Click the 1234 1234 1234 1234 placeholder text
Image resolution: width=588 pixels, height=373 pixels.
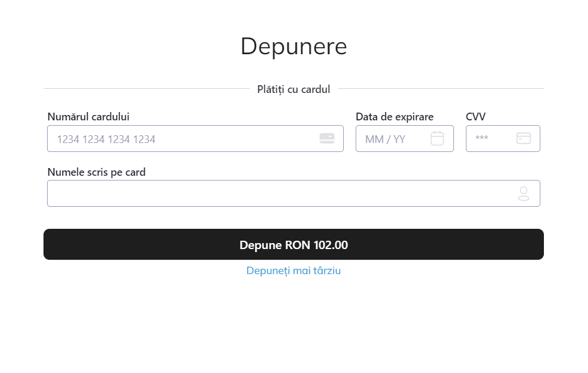point(106,139)
